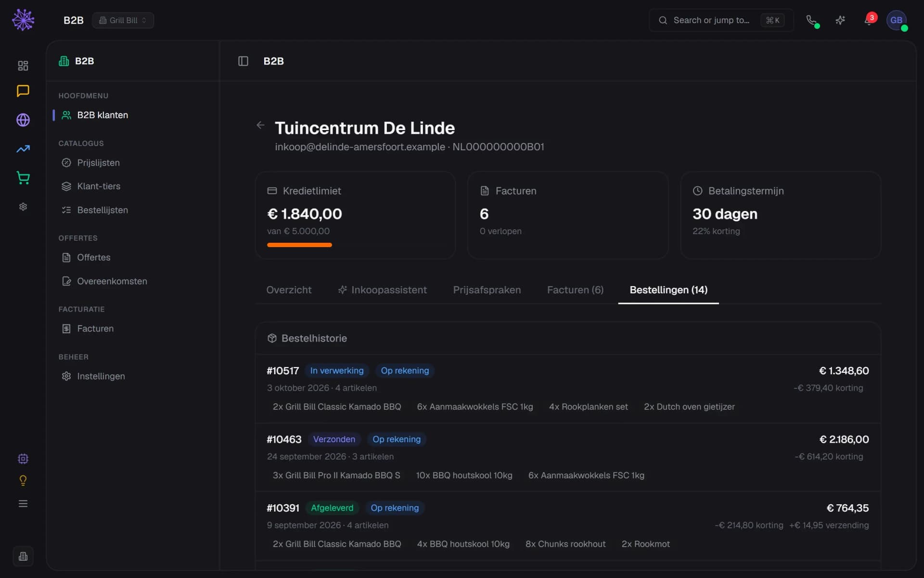The height and width of the screenshot is (578, 924).
Task: Open Bestellijsten in the sidebar
Action: click(x=132, y=210)
